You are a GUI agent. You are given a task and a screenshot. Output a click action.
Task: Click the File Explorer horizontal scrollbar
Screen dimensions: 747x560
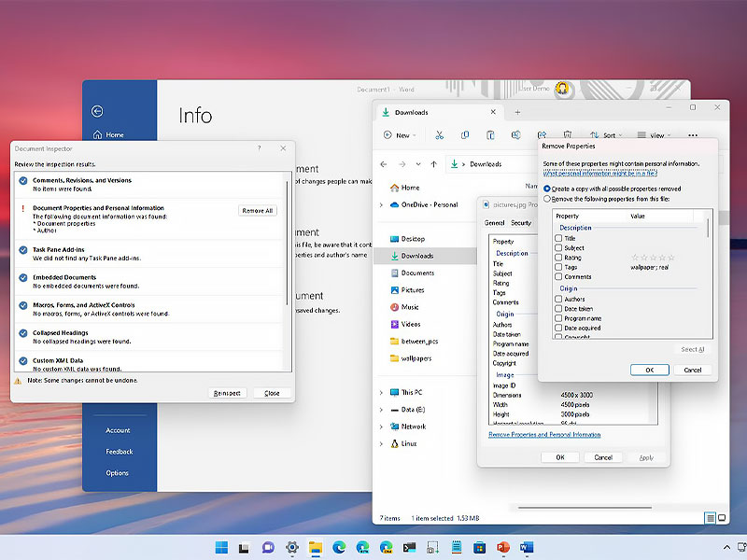click(585, 508)
